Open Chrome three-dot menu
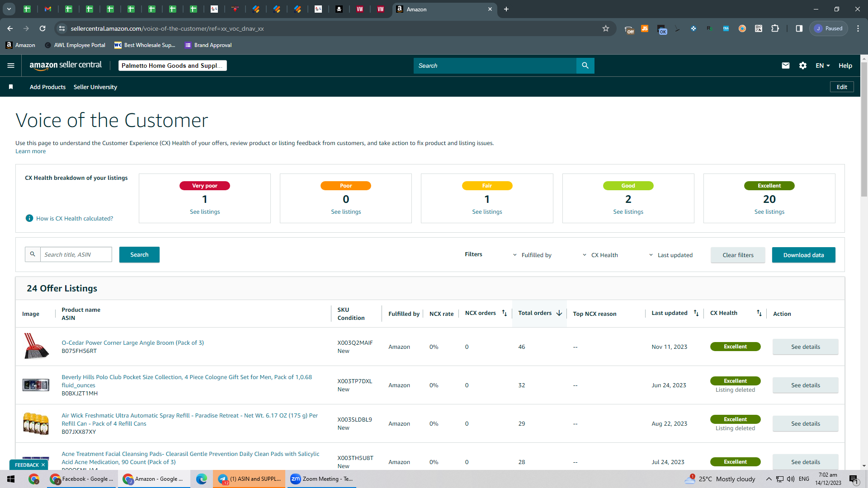868x488 pixels. [x=858, y=28]
